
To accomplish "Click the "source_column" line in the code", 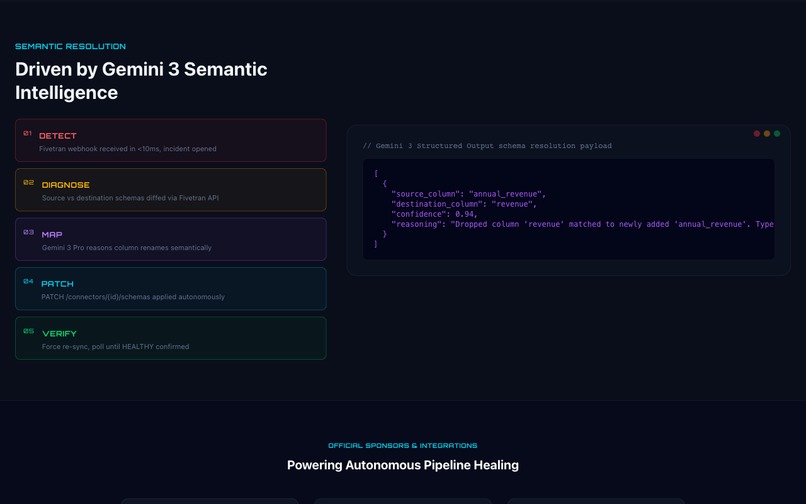I will 468,194.
